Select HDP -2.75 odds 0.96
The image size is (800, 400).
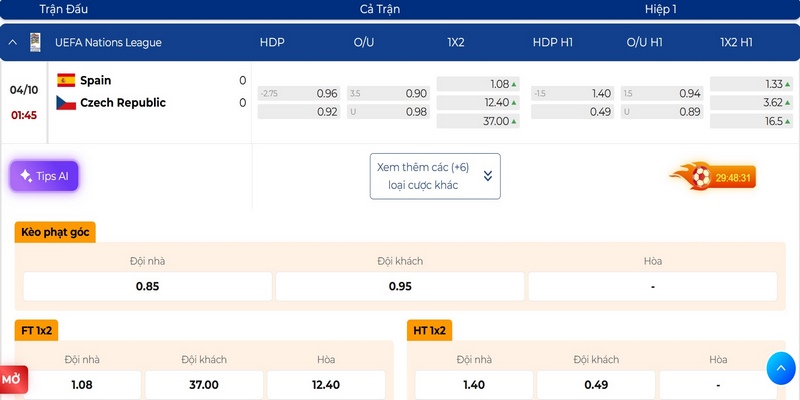point(299,93)
